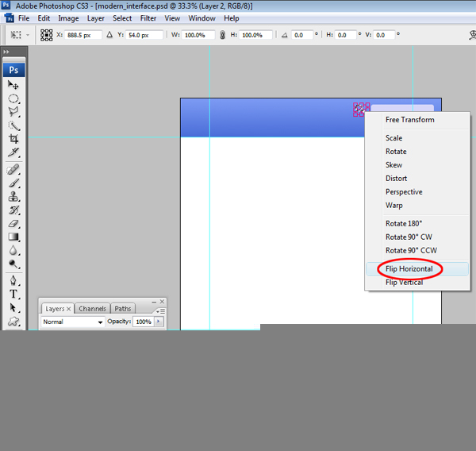Click the W width percentage field
Screen dimensions: 476x451
(198, 35)
